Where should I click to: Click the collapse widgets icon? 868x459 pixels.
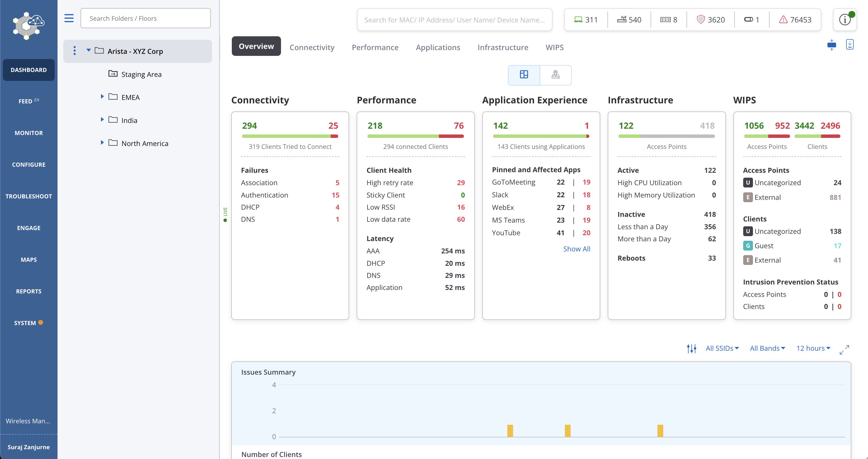coord(831,45)
